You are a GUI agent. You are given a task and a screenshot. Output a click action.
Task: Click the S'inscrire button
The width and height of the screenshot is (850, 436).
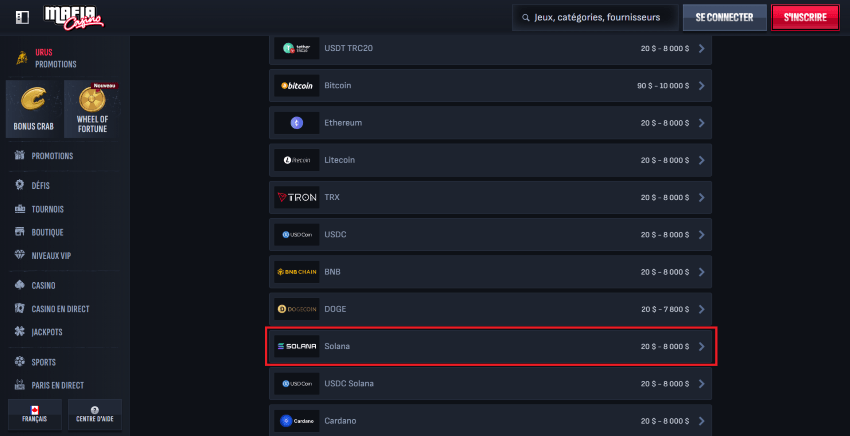[x=805, y=17]
